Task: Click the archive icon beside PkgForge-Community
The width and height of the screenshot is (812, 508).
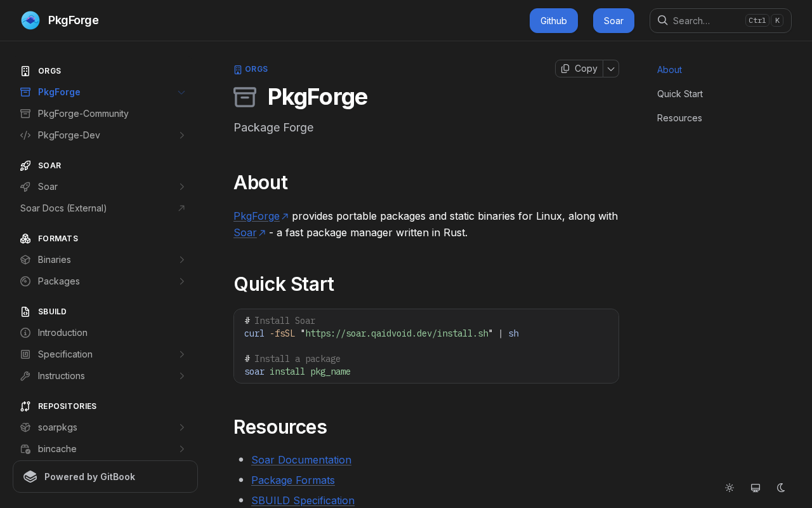Action: (25, 114)
